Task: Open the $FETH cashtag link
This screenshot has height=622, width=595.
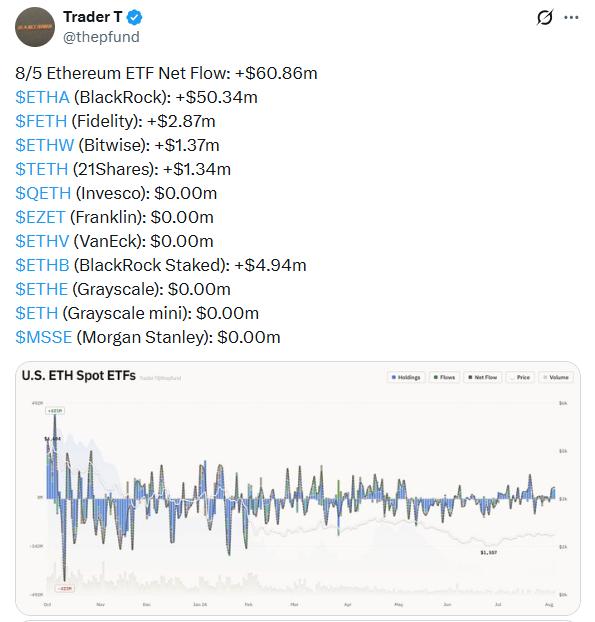Action: point(41,121)
